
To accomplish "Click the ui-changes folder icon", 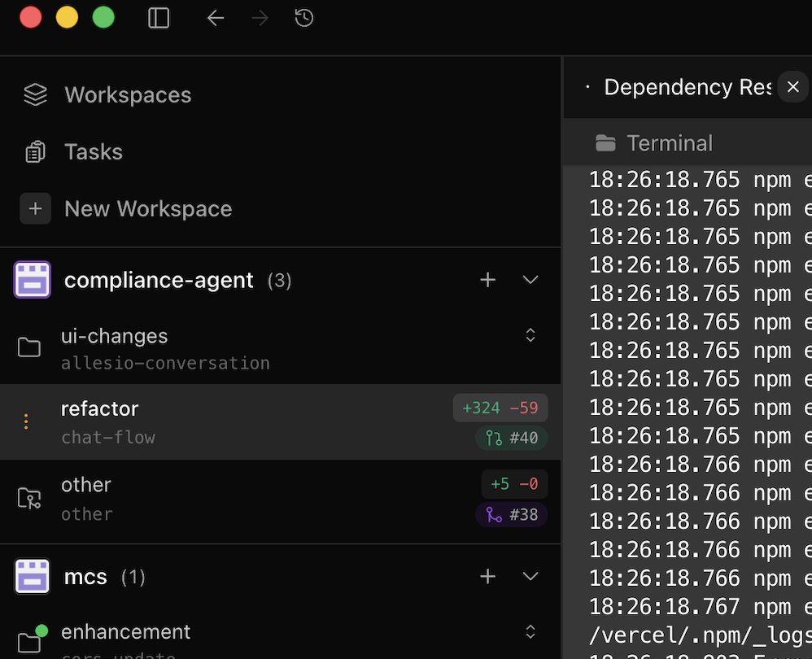I will (x=29, y=347).
